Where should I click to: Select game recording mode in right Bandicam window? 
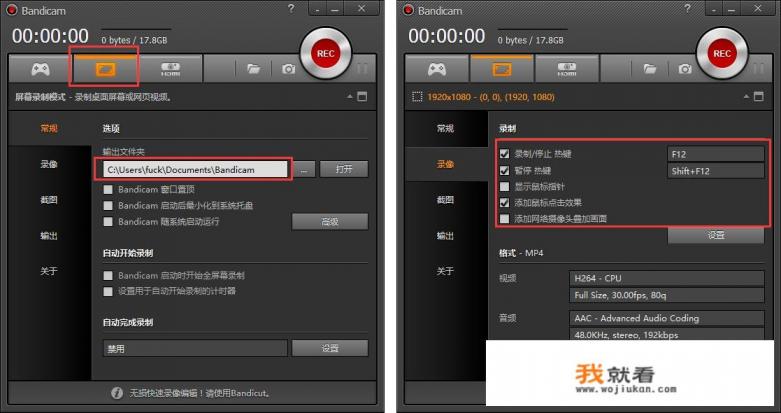point(437,69)
